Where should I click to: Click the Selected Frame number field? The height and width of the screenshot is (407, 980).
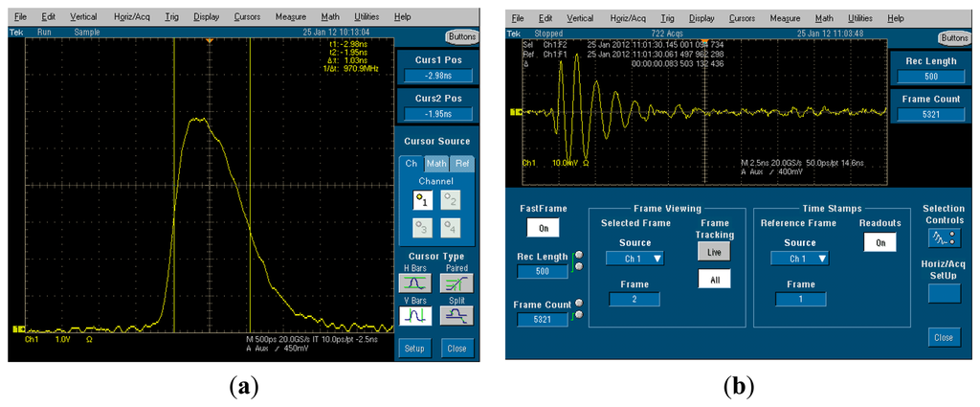pos(634,299)
